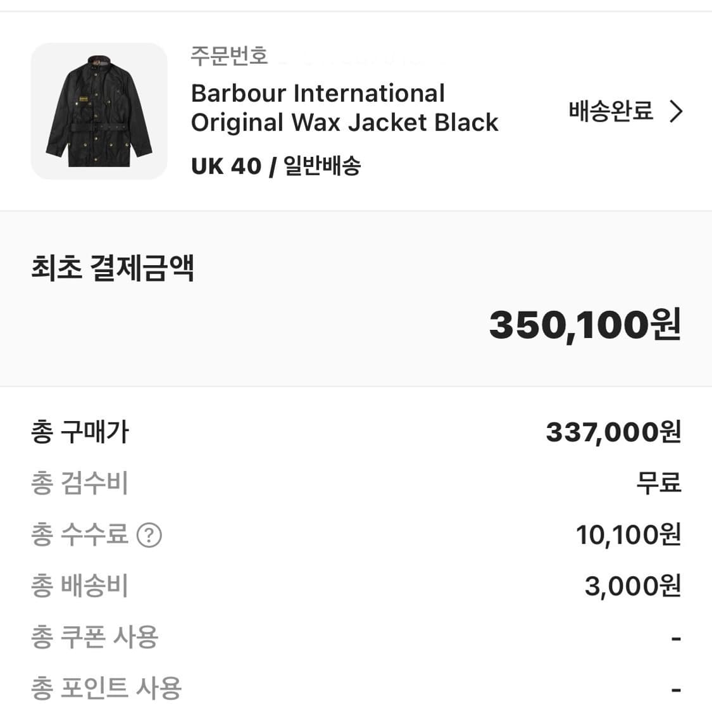Click the 배송완료 delivery status
Image resolution: width=712 pixels, height=728 pixels.
[610, 111]
